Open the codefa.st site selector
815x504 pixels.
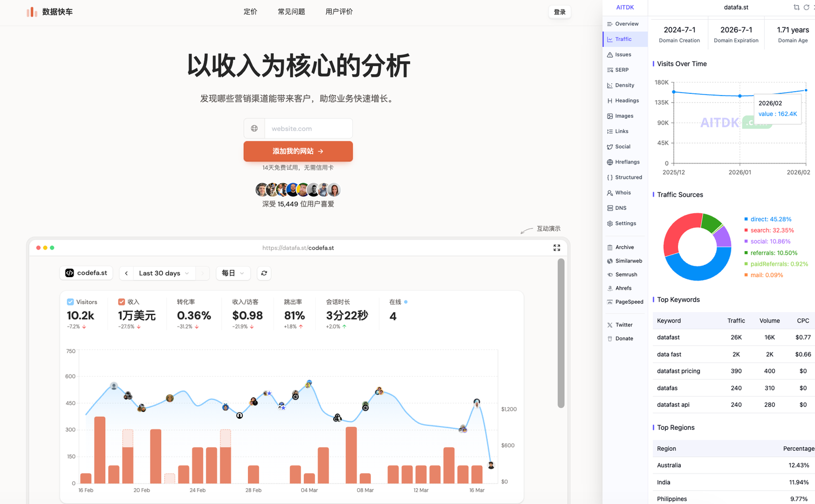[x=86, y=273]
